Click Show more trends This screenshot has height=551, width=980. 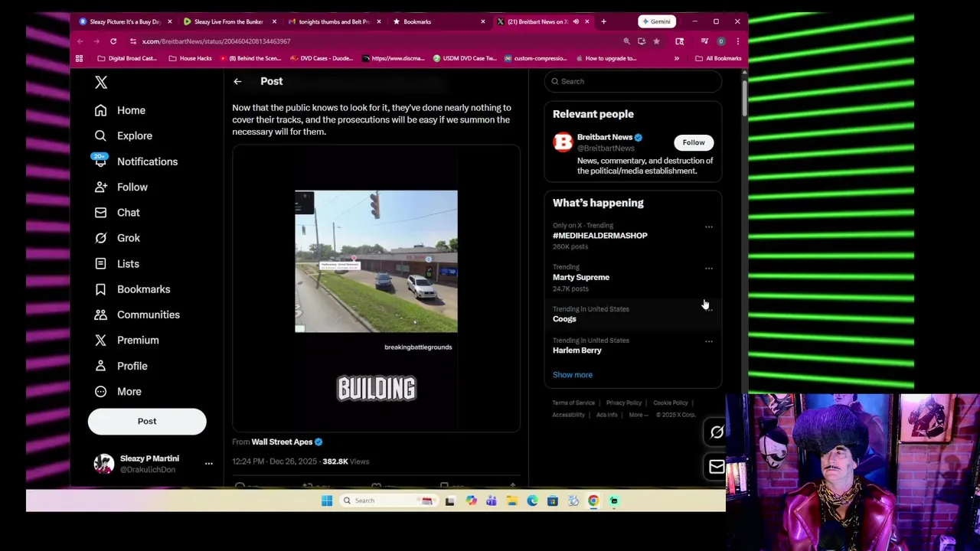pyautogui.click(x=573, y=375)
